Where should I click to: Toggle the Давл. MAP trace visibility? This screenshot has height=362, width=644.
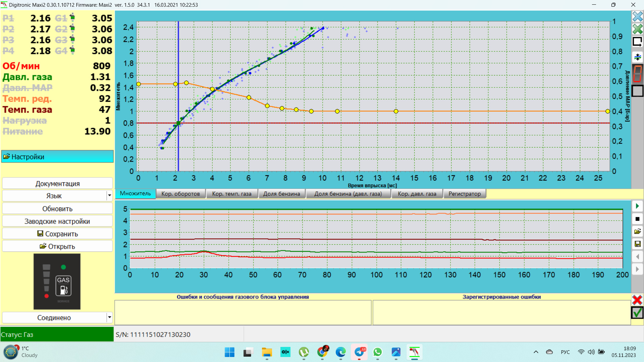click(27, 88)
